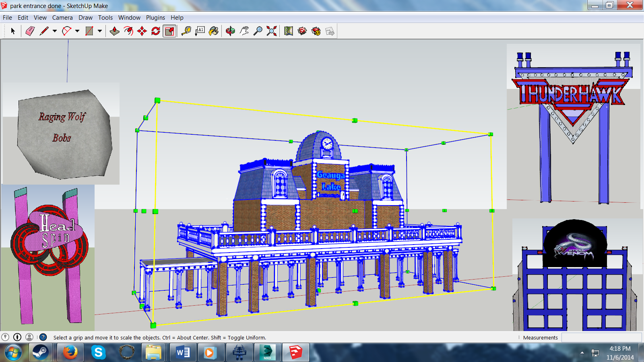Click the Thunderhawk sign model image
Screen dimensions: 644x362
573,126
